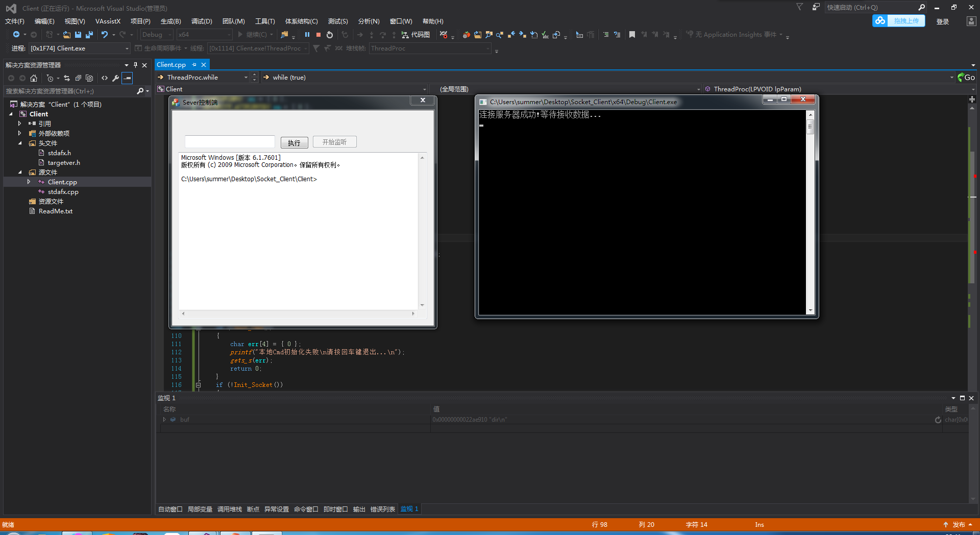Viewport: 980px width, 535px height.
Task: Toggle bookmark on the current line
Action: pyautogui.click(x=632, y=35)
